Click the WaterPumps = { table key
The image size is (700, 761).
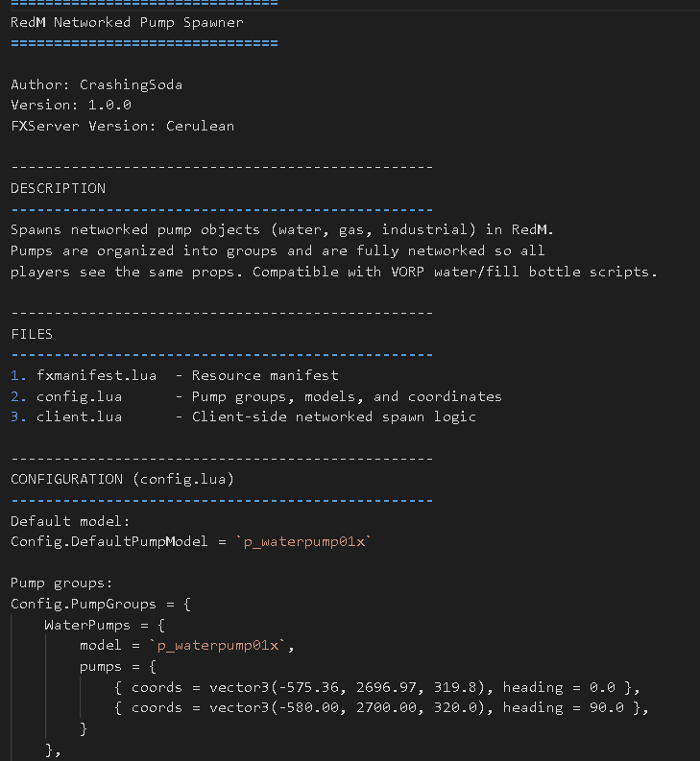(105, 625)
